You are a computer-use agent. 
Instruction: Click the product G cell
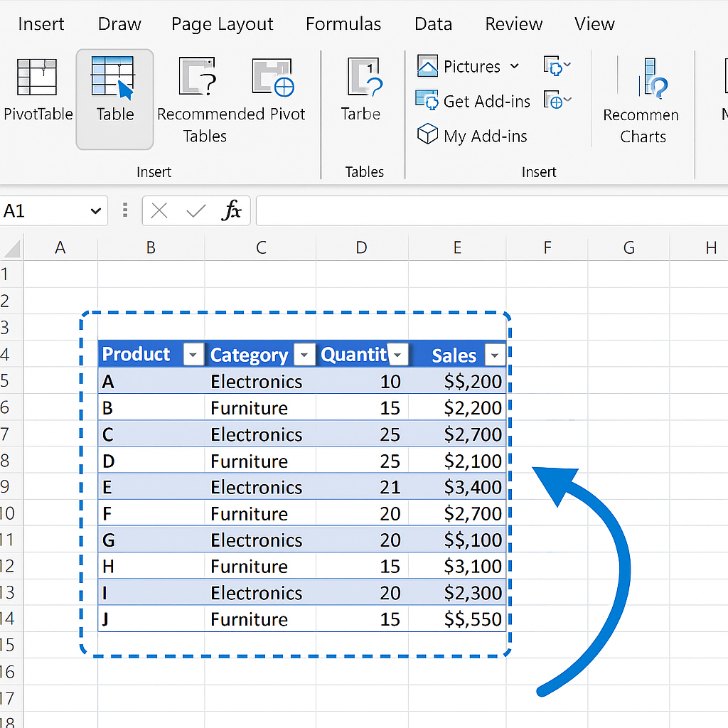(x=151, y=540)
